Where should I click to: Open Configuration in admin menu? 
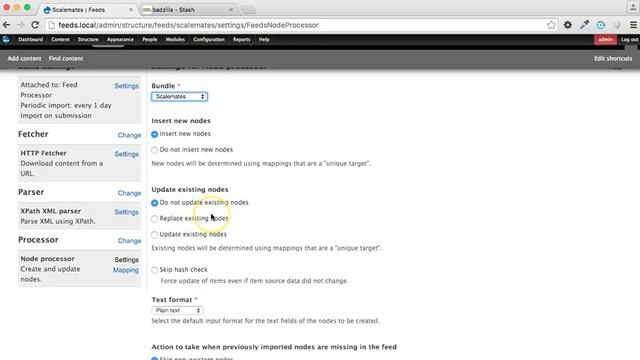point(209,40)
